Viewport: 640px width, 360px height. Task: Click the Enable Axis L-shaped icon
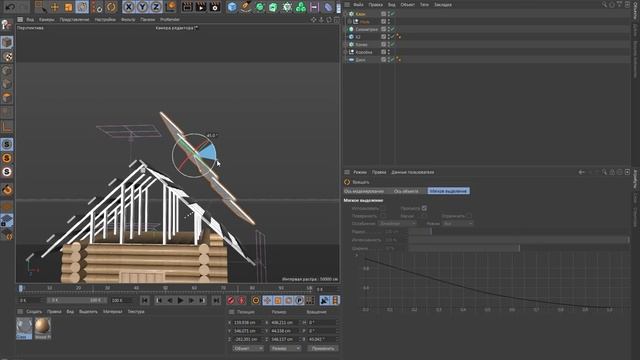point(7,127)
